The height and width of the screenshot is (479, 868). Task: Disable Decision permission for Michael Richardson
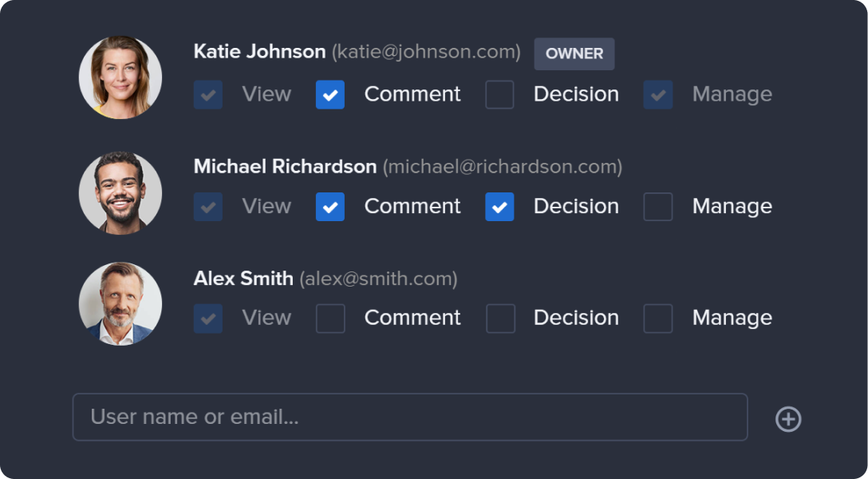click(x=499, y=207)
